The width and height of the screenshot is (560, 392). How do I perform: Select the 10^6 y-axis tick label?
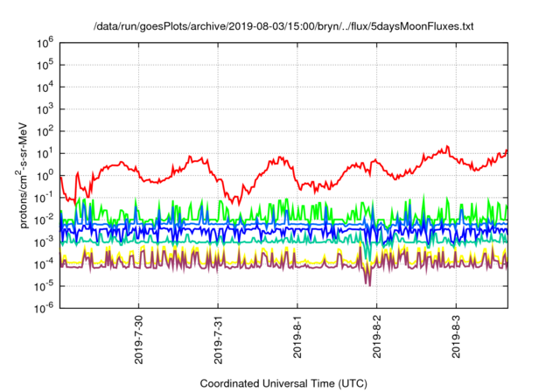point(45,43)
